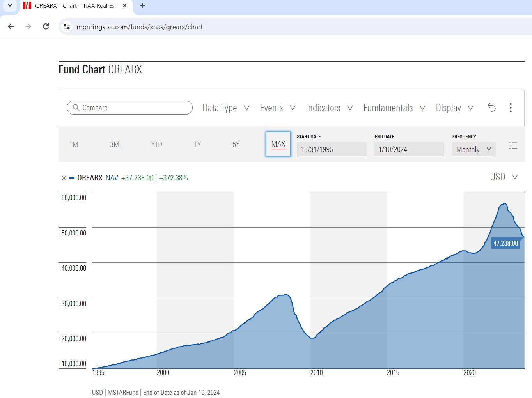Expand the Fundamentals menu
Image resolution: width=532 pixels, height=398 pixels.
pos(394,108)
